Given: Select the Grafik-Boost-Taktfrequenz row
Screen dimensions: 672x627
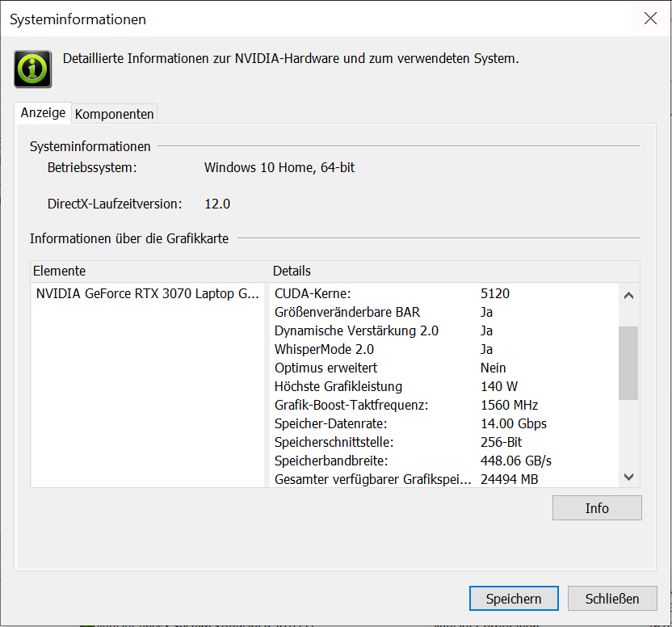Looking at the screenshot, I should tap(444, 405).
